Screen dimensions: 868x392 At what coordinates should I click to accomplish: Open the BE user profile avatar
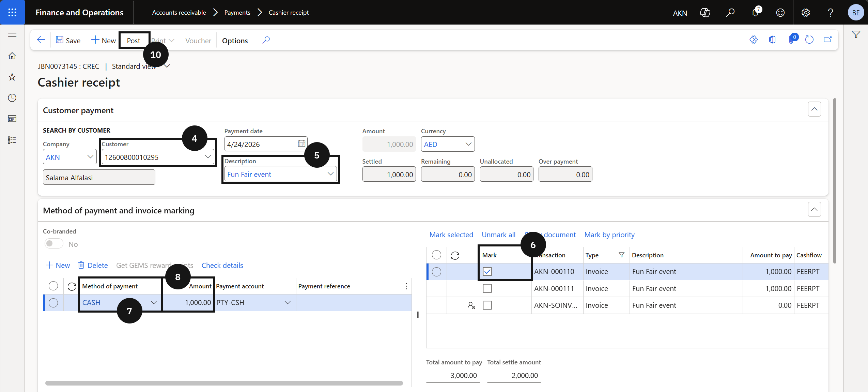click(x=856, y=13)
